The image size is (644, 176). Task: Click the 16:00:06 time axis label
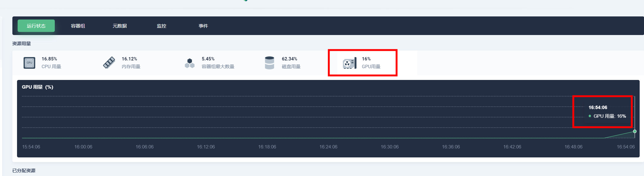83,147
